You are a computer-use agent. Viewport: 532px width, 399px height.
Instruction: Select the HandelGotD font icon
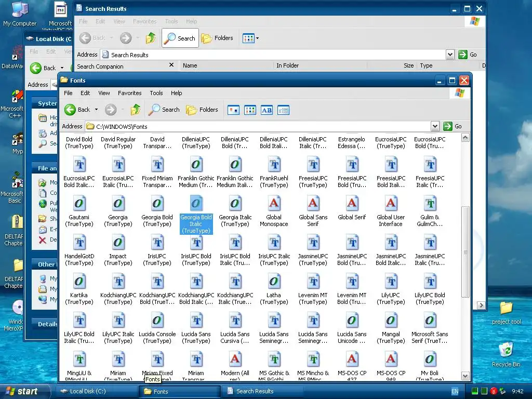click(79, 243)
